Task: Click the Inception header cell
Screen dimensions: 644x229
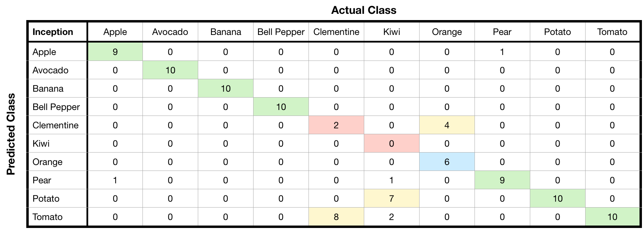Action: [x=53, y=32]
